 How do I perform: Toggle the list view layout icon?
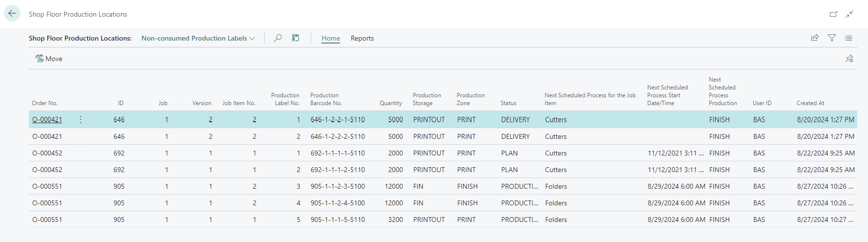point(848,38)
